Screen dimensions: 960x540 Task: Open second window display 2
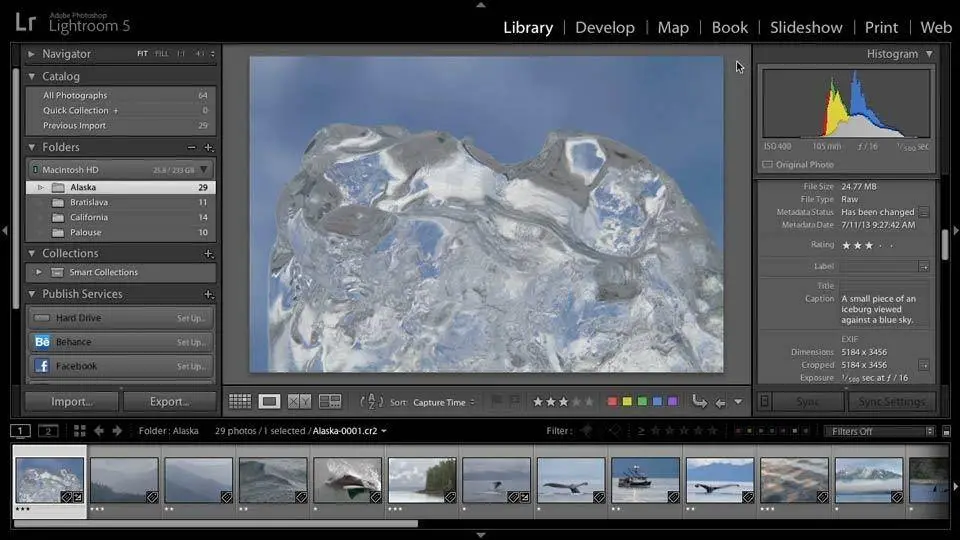pos(48,431)
